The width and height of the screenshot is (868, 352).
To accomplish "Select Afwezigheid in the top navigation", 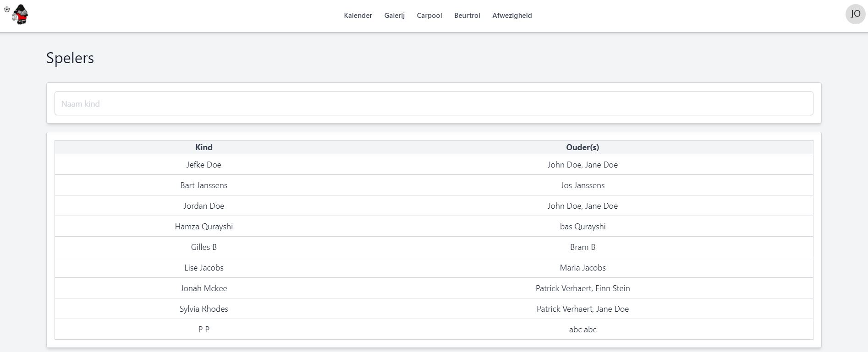I will click(x=511, y=16).
